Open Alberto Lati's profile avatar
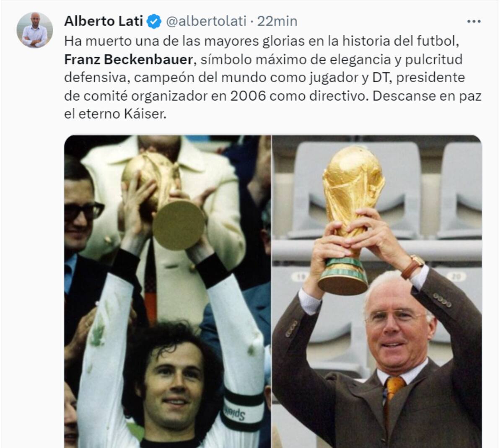 point(34,30)
